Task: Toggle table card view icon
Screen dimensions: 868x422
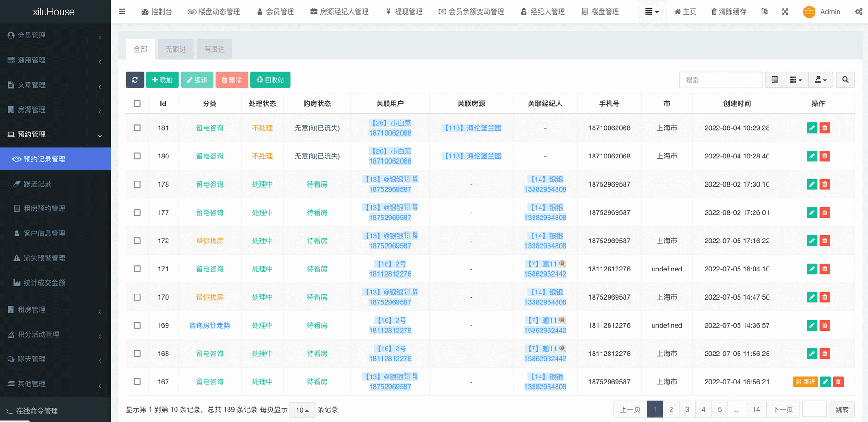Action: pos(775,80)
